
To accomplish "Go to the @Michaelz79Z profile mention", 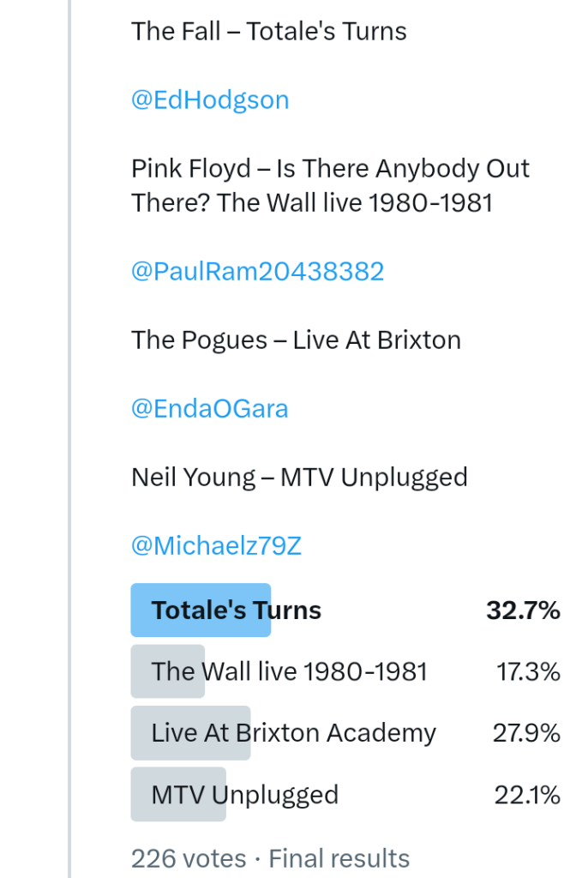I will (216, 546).
